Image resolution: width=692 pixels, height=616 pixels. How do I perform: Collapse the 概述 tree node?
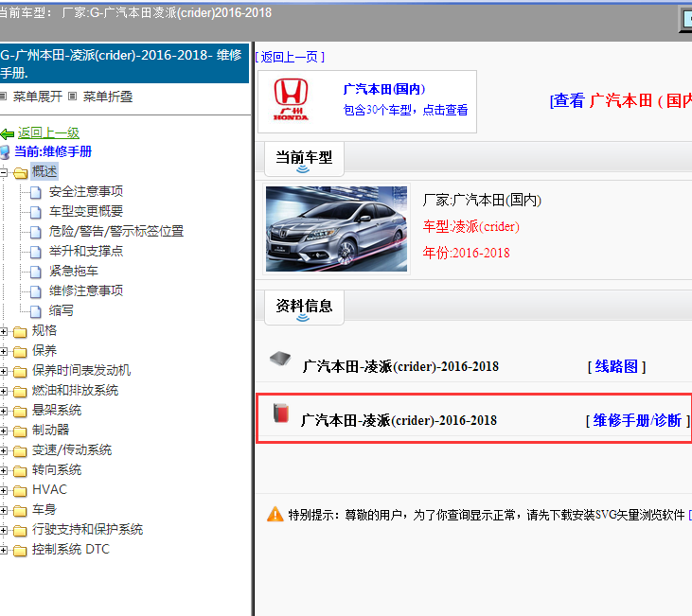pyautogui.click(x=3, y=172)
